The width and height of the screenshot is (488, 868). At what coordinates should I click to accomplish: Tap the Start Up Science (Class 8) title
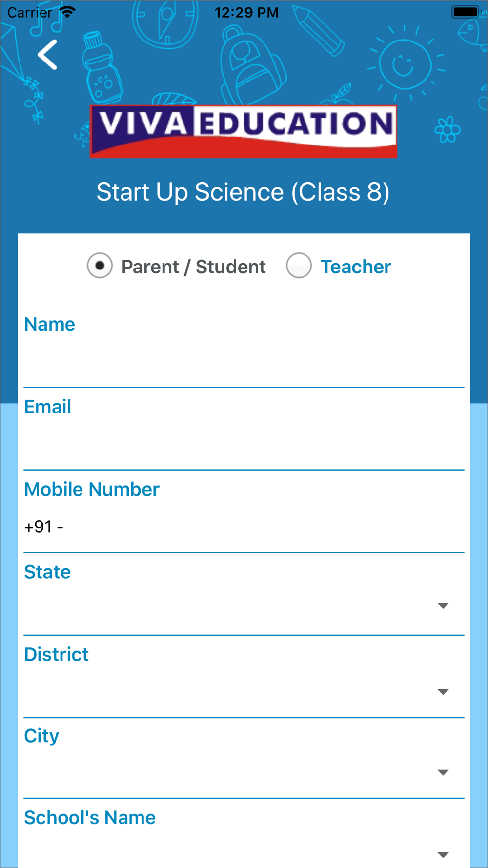(243, 192)
